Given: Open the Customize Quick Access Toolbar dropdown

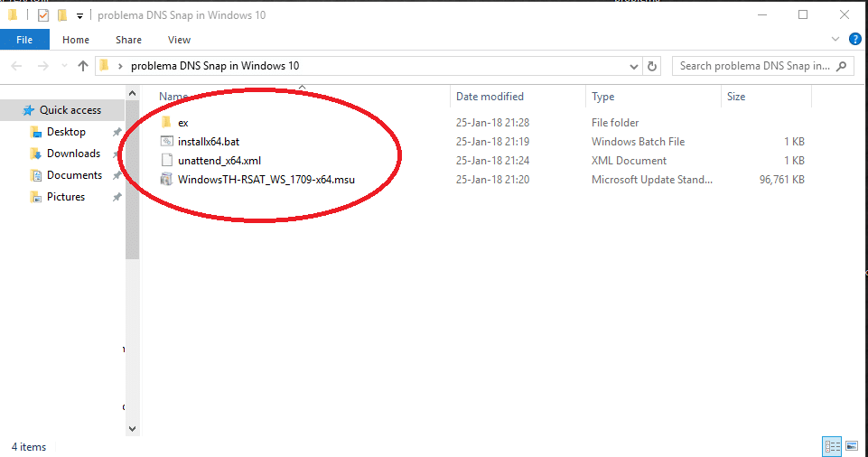Looking at the screenshot, I should coord(79,16).
